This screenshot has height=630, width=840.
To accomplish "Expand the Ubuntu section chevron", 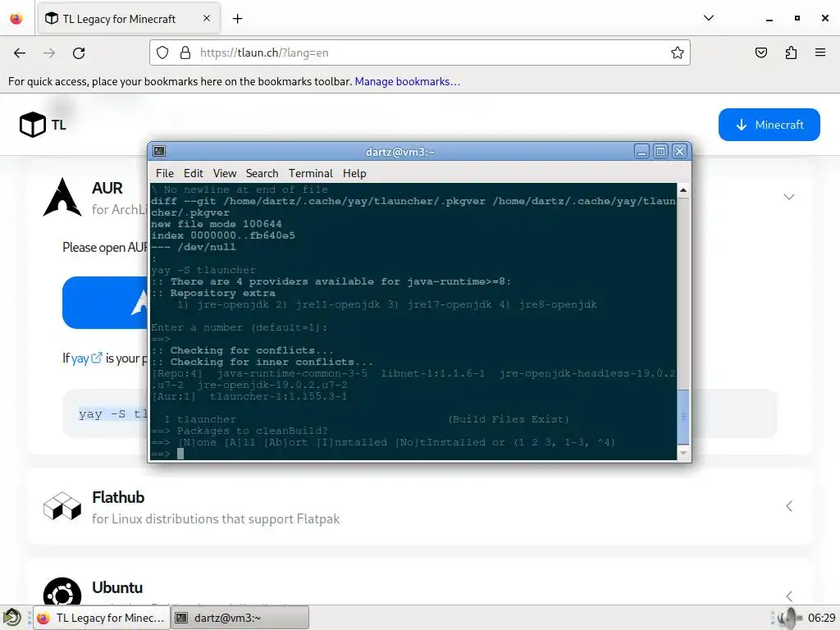I will tap(788, 596).
